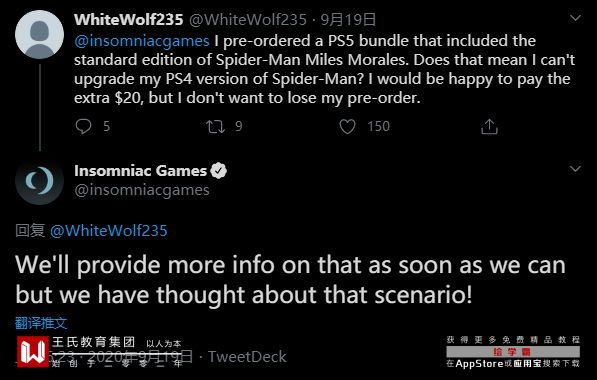Viewport: 597px width, 380px height.
Task: Click the Insomniac Games verified badge
Action: [219, 171]
